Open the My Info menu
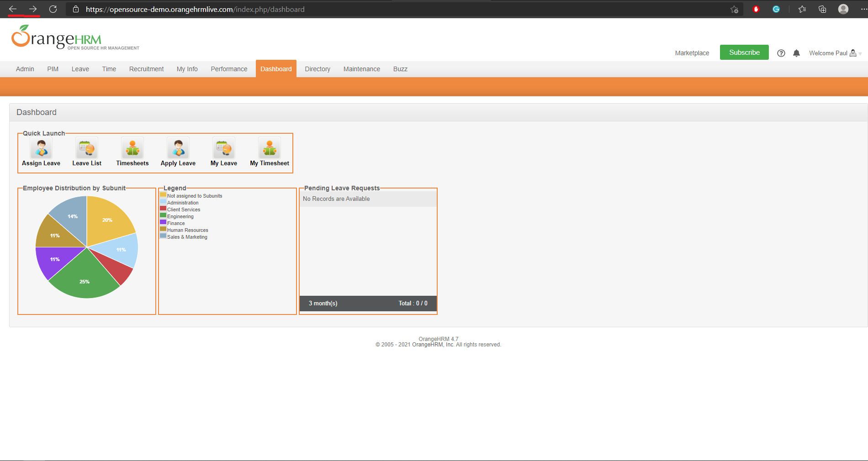868x461 pixels. (187, 69)
